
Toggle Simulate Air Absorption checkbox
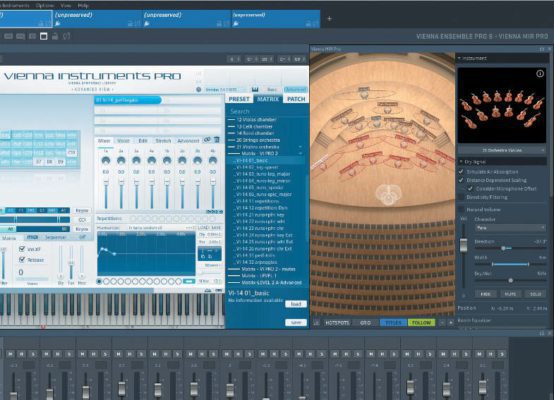tap(461, 171)
